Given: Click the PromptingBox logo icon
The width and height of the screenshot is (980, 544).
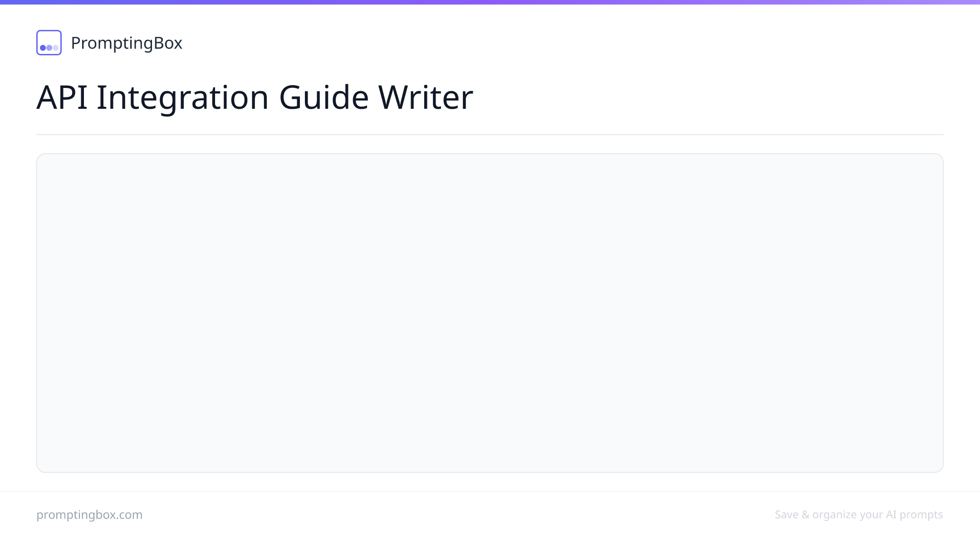Looking at the screenshot, I should (49, 43).
